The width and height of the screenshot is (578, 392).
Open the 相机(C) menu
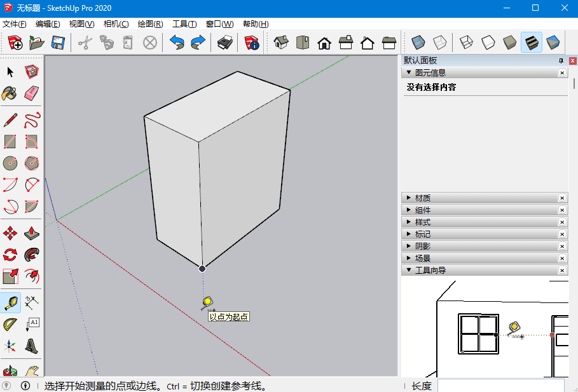(x=116, y=24)
